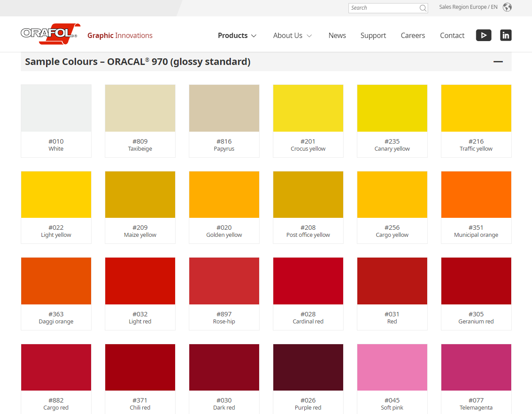Viewport: 532px width, 414px height.
Task: Pick the #371 Chili red swatch
Action: point(140,379)
